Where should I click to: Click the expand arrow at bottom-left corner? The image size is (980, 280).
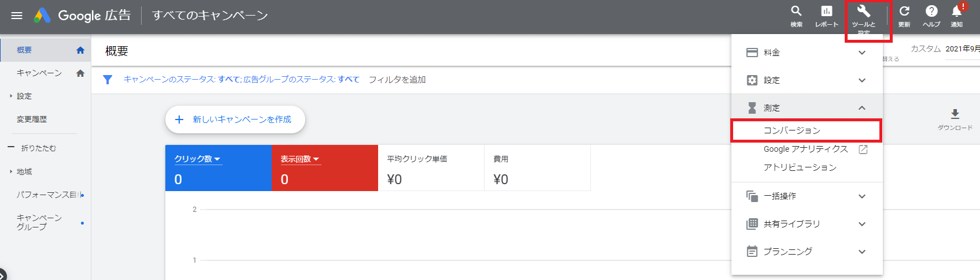pos(2,275)
